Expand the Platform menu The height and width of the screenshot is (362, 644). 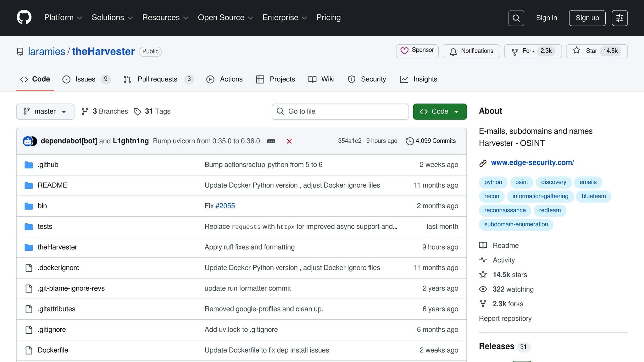point(63,18)
